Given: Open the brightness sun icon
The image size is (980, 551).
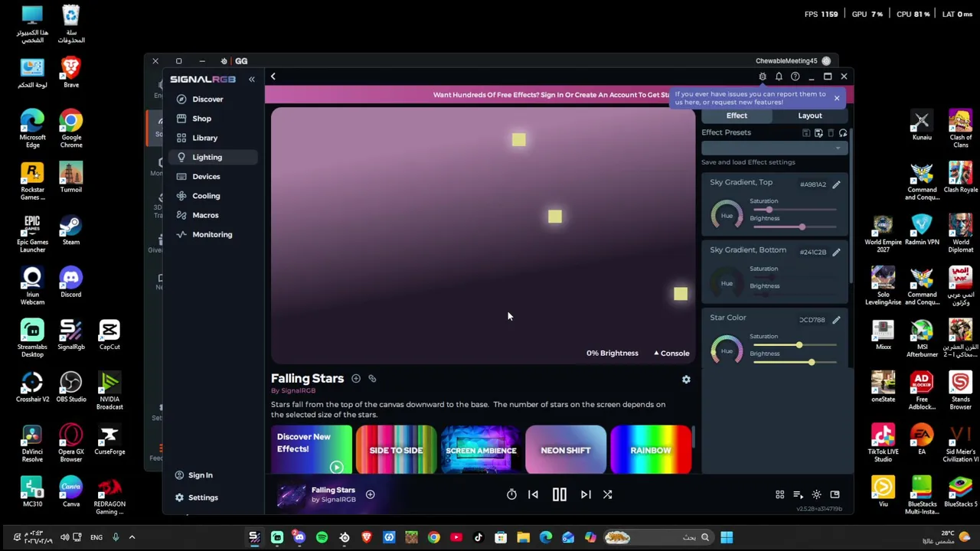Looking at the screenshot, I should [816, 495].
